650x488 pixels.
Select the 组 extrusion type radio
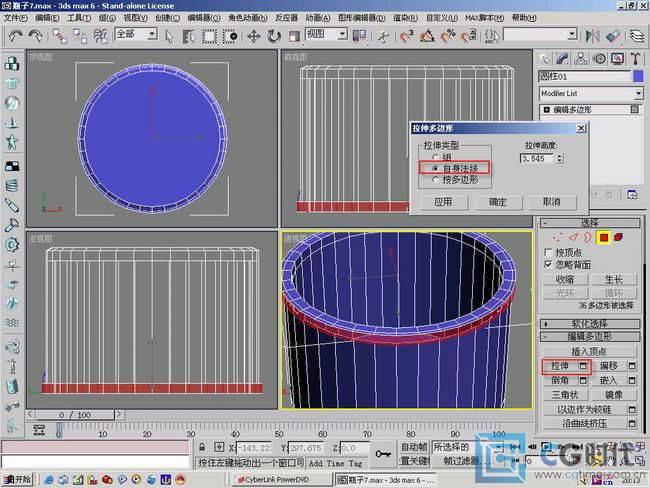click(x=435, y=157)
